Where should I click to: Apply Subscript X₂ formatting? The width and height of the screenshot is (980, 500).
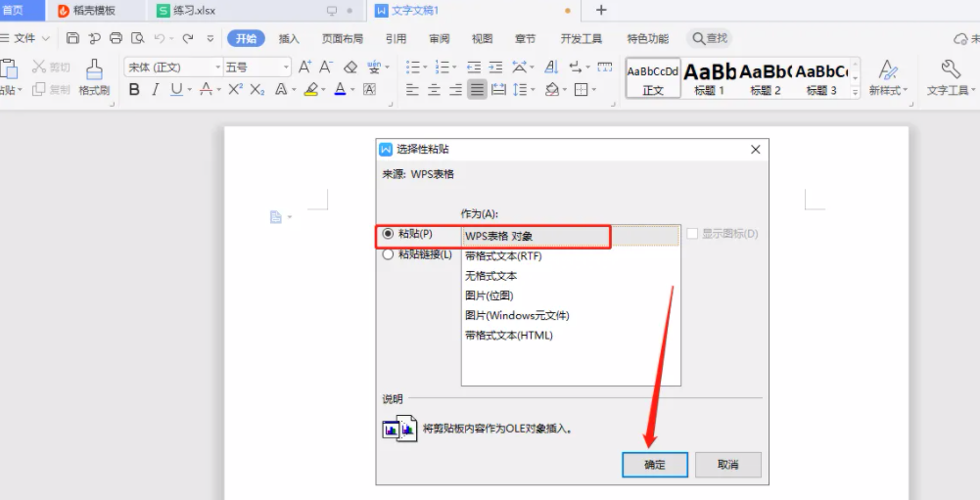point(257,90)
